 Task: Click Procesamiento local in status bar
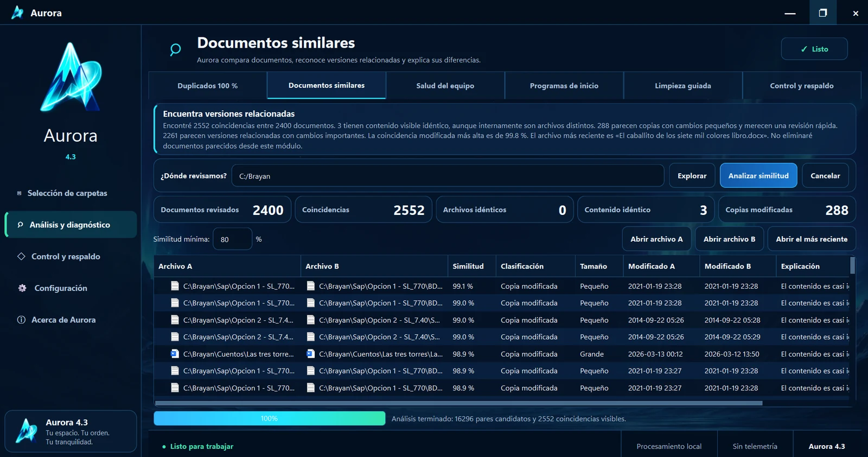(x=669, y=446)
